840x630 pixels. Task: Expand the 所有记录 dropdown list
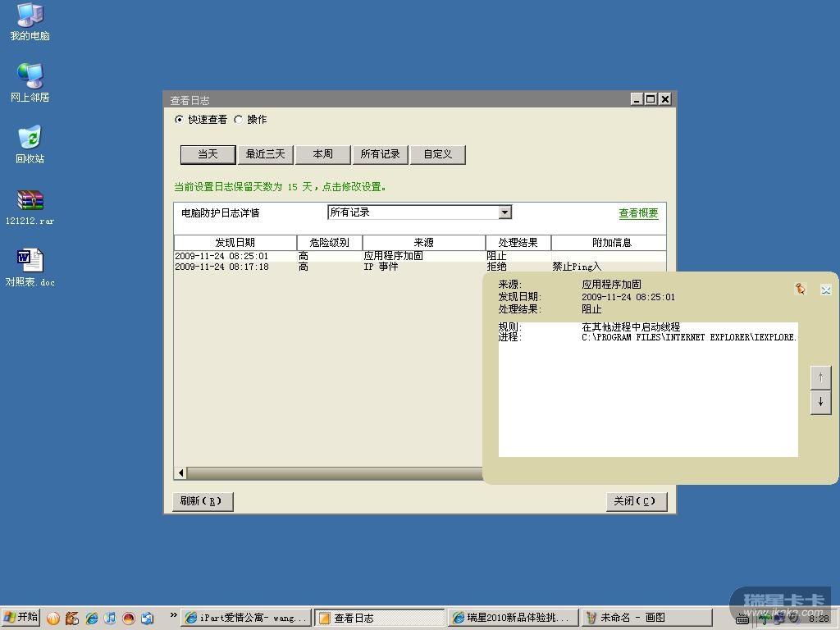[x=504, y=212]
